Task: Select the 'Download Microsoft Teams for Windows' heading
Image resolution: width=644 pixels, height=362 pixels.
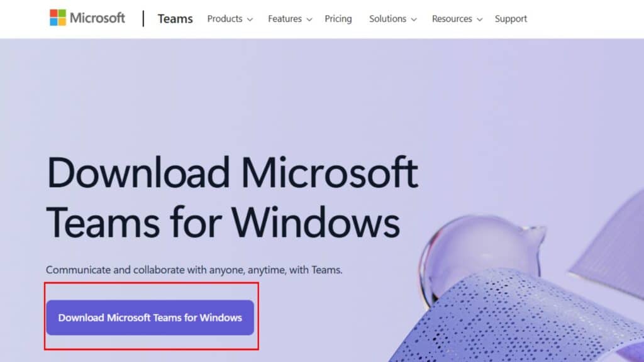Action: [232, 197]
